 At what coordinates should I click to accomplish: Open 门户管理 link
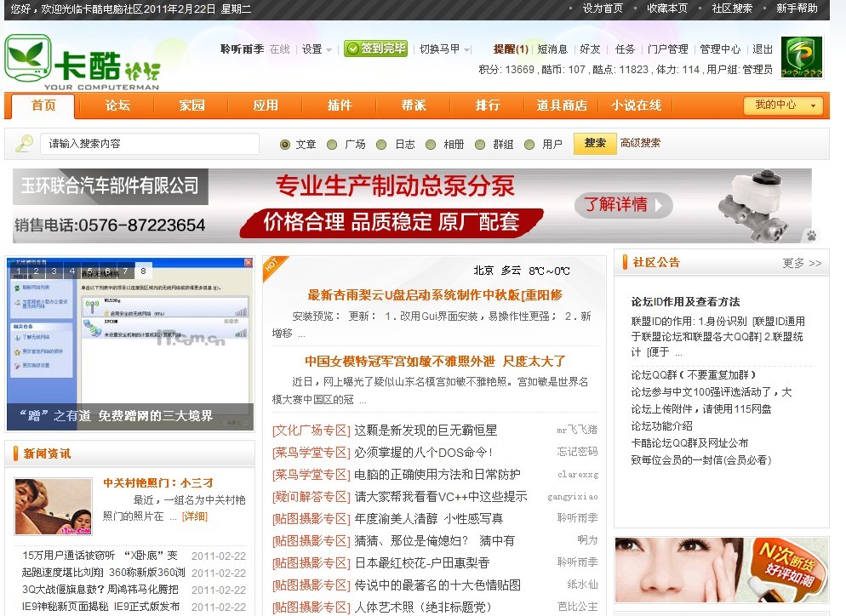[x=667, y=49]
